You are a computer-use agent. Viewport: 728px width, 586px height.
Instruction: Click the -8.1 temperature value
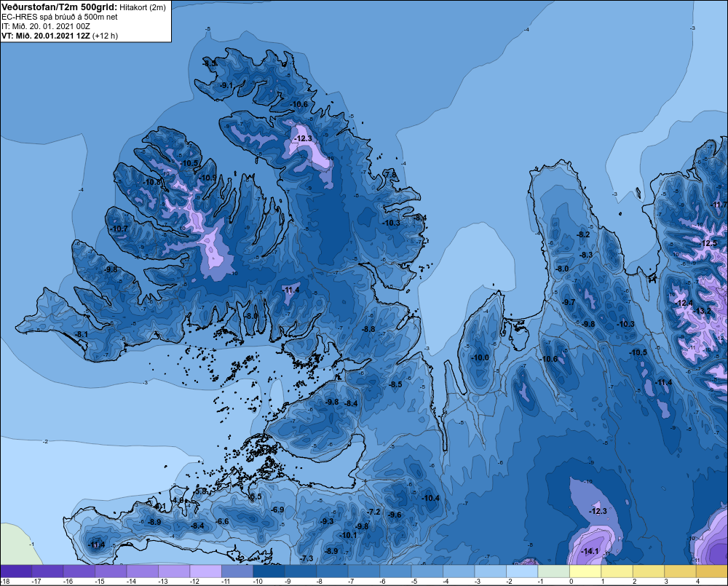pyautogui.click(x=82, y=334)
